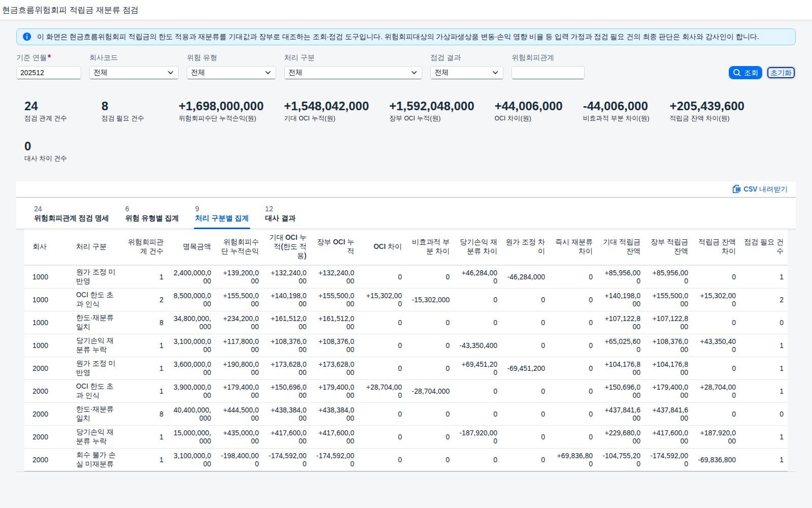Open the 점검 결과 dropdown
This screenshot has height=508, width=812.
pos(467,73)
